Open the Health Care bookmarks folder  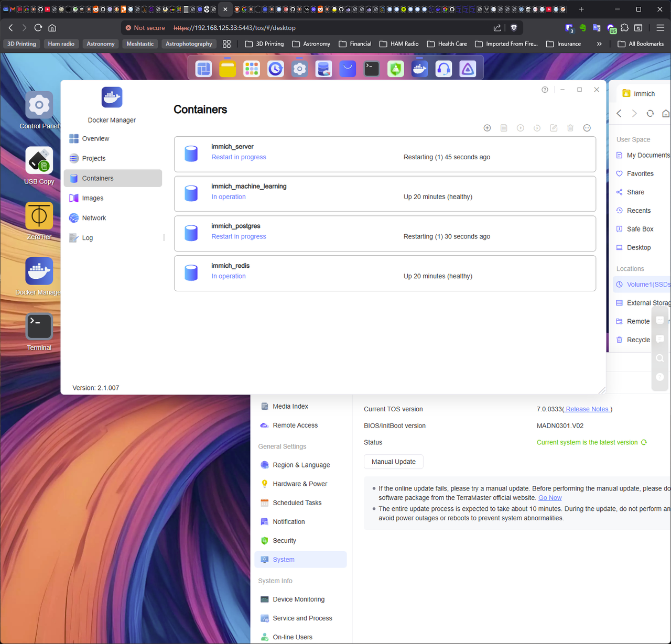pyautogui.click(x=447, y=44)
